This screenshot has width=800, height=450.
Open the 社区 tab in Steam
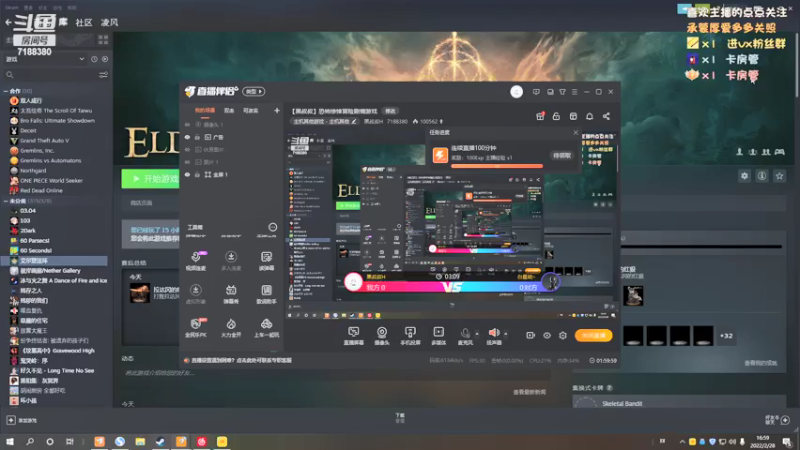coord(84,22)
